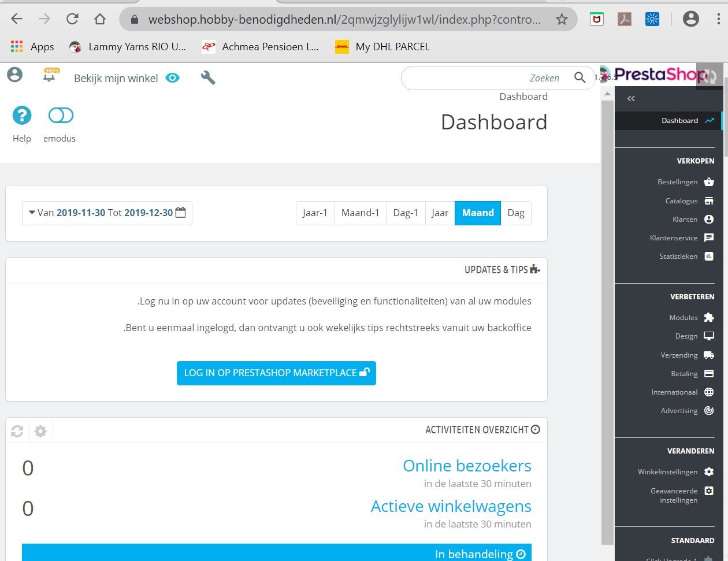Open activity overview settings gear
Viewport: 728px width, 561px height.
click(x=40, y=431)
